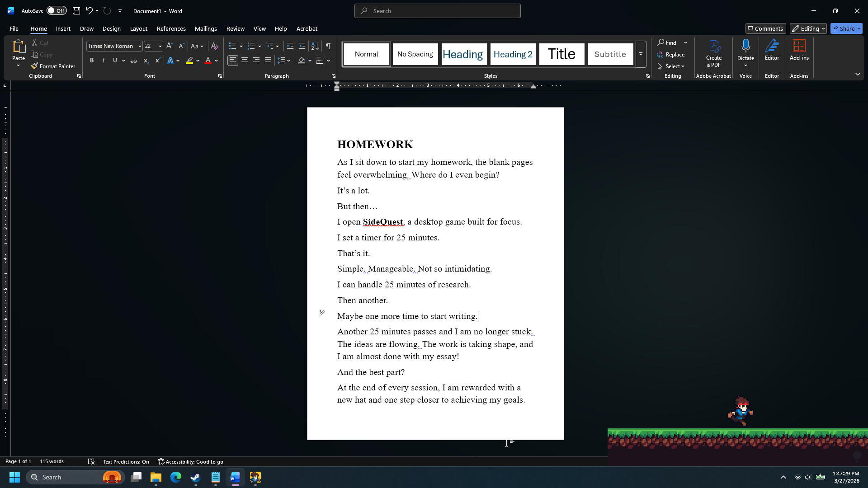Toggle the subscript button
Image resolution: width=868 pixels, height=488 pixels.
coord(146,60)
